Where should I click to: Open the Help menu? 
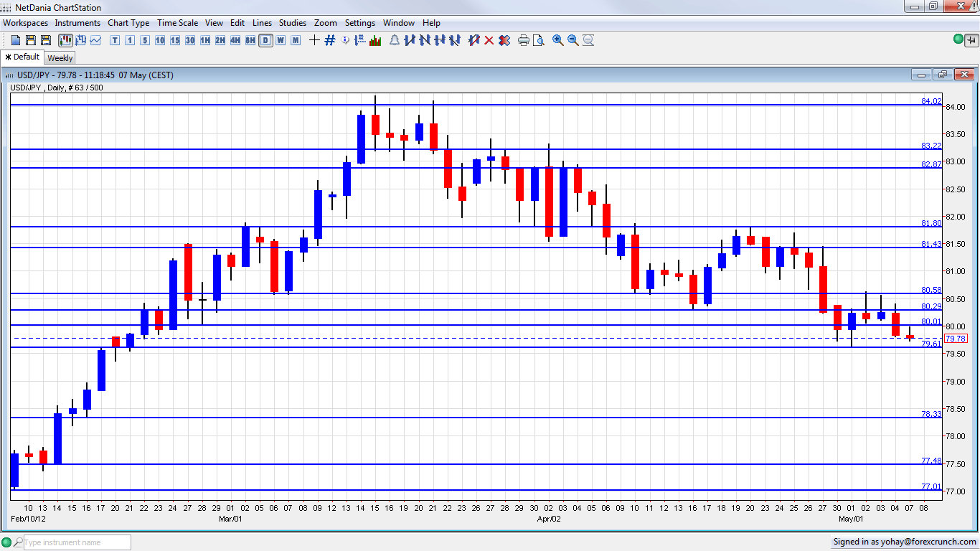coord(432,23)
